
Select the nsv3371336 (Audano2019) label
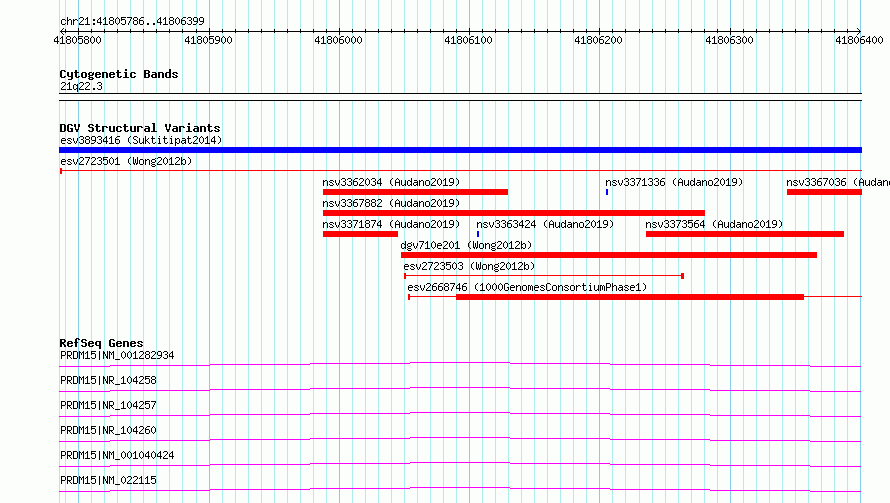coord(674,182)
